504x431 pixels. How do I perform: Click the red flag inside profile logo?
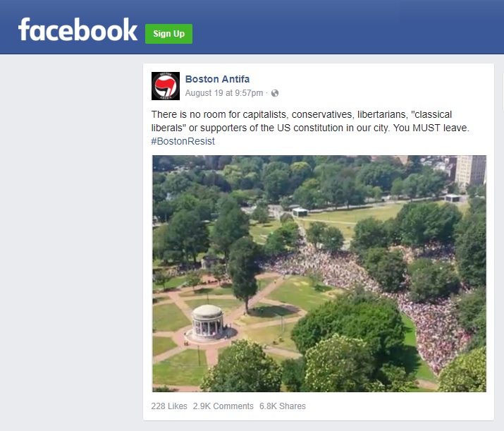point(166,85)
